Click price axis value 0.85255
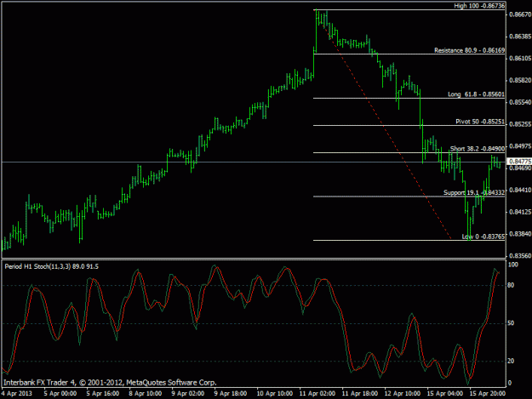The height and width of the screenshot is (399, 532). pyautogui.click(x=520, y=124)
